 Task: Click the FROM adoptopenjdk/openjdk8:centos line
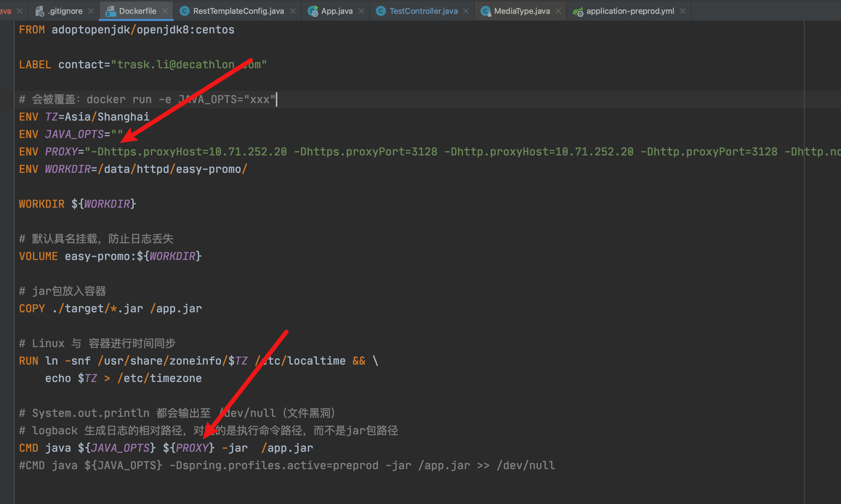coord(126,30)
